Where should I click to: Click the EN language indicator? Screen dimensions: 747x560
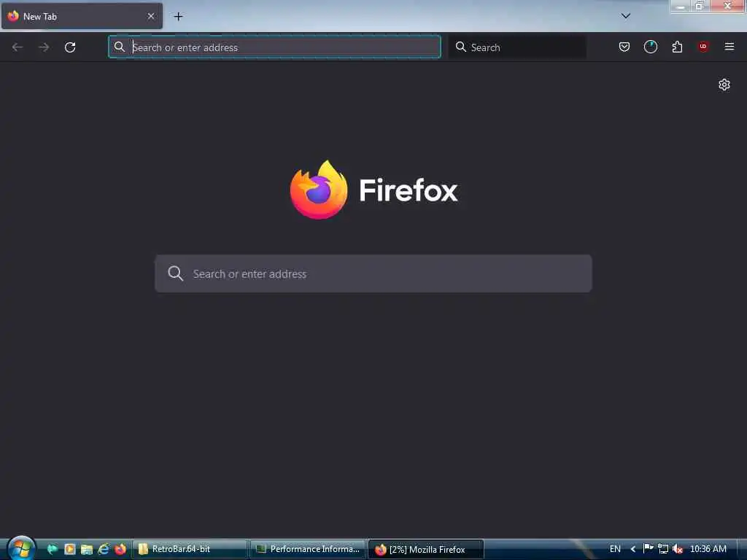(x=615, y=549)
